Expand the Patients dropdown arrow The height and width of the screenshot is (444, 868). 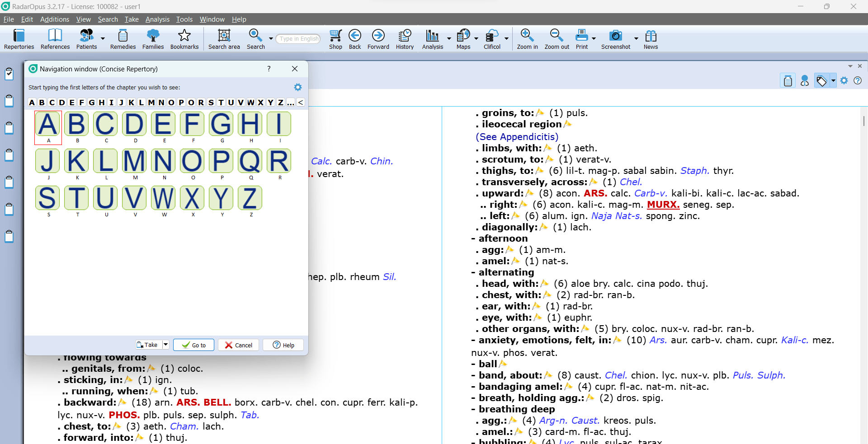tap(103, 38)
